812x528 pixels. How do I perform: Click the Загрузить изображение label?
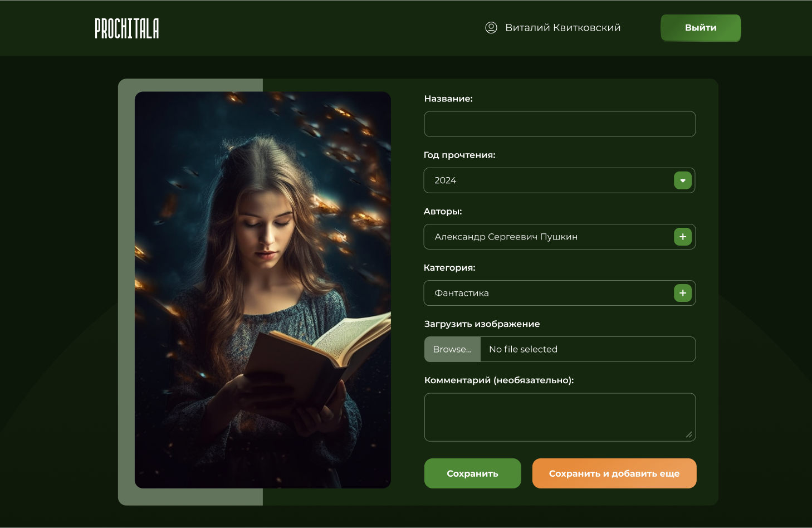482,324
